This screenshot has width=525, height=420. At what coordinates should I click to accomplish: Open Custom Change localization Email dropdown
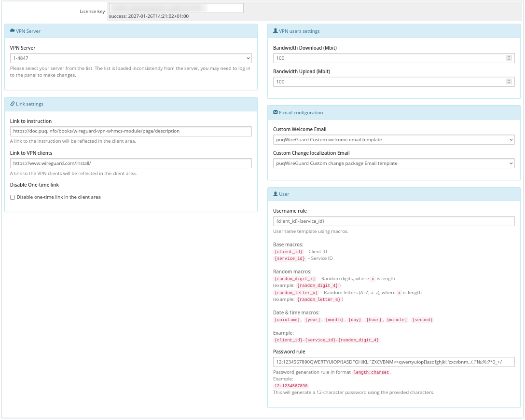tap(393, 163)
